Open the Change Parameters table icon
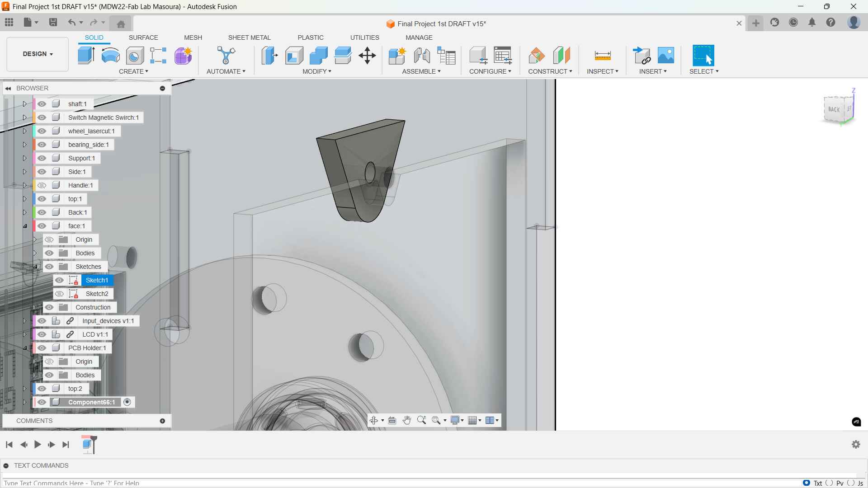Screen dimensions: 868x488 tap(503, 56)
